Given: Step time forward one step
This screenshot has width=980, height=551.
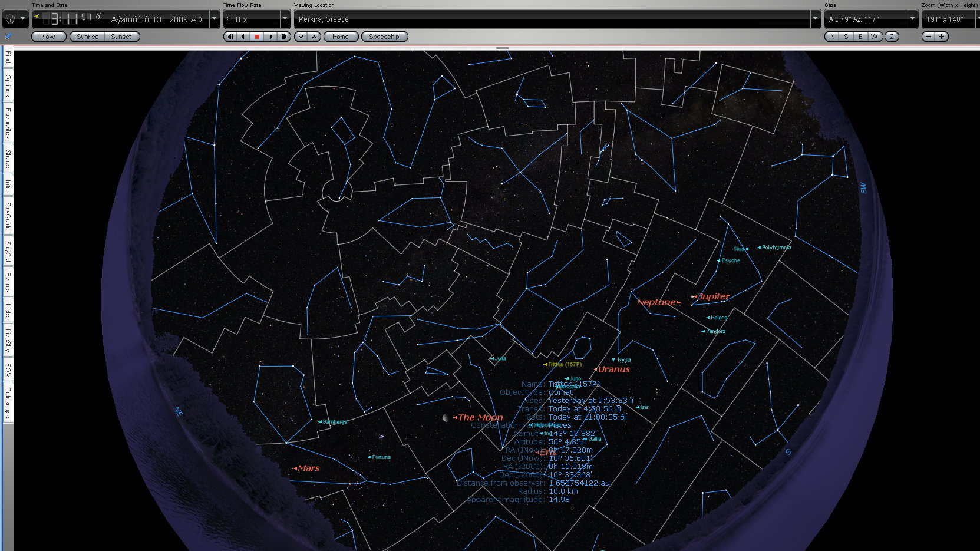Looking at the screenshot, I should pyautogui.click(x=284, y=37).
